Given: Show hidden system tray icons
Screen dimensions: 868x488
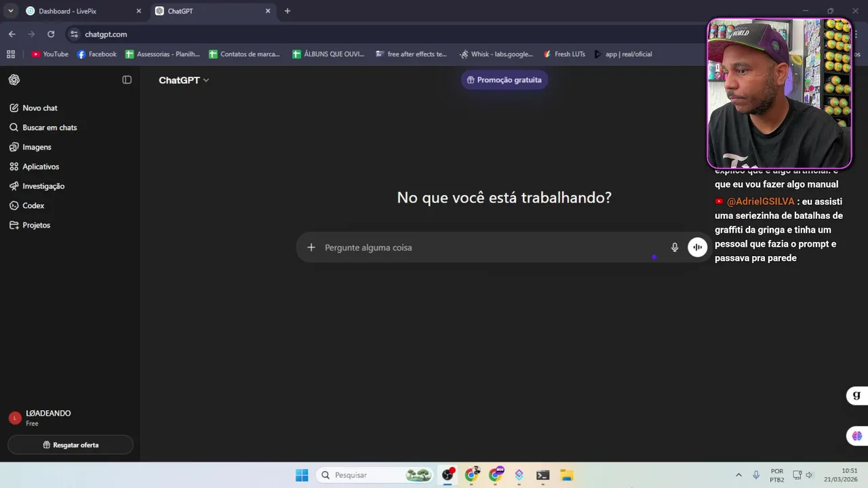Looking at the screenshot, I should point(738,475).
